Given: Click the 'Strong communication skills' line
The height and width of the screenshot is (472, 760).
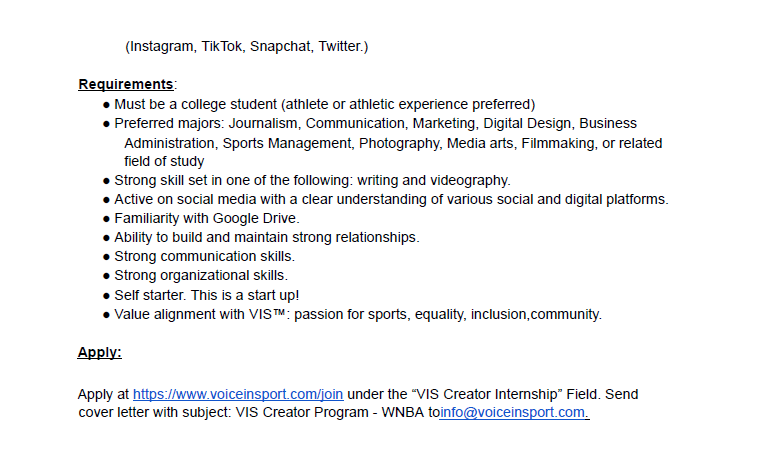Looking at the screenshot, I should (x=204, y=256).
